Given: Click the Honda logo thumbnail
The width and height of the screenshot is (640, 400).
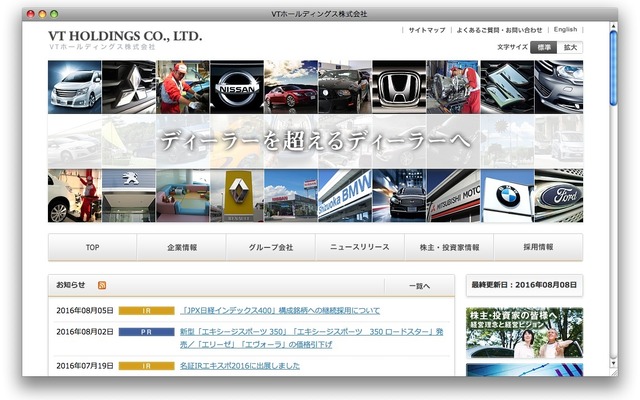Looking at the screenshot, I should pyautogui.click(x=399, y=87).
